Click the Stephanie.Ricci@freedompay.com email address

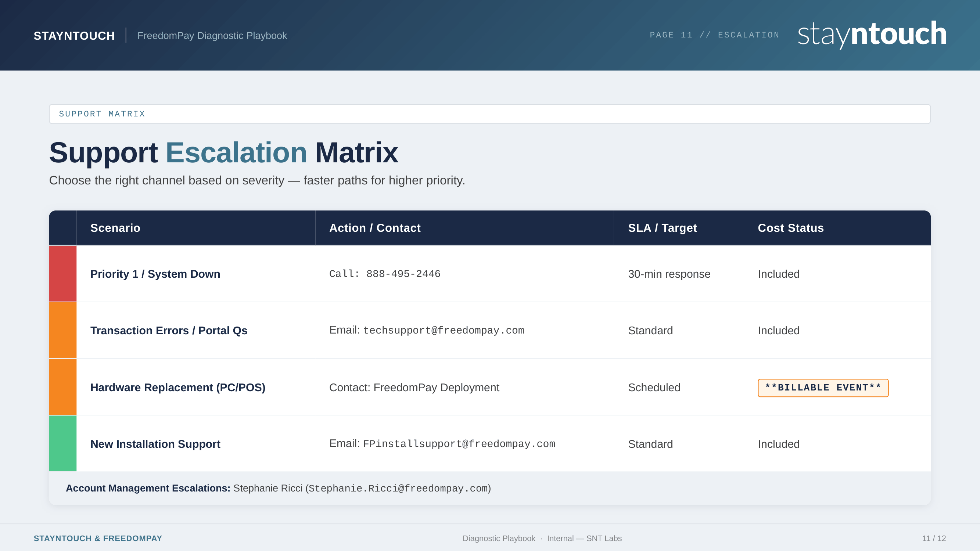[398, 488]
